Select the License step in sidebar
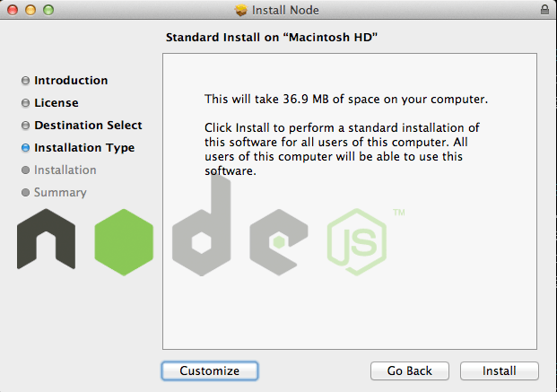This screenshot has width=557, height=392. (x=57, y=102)
